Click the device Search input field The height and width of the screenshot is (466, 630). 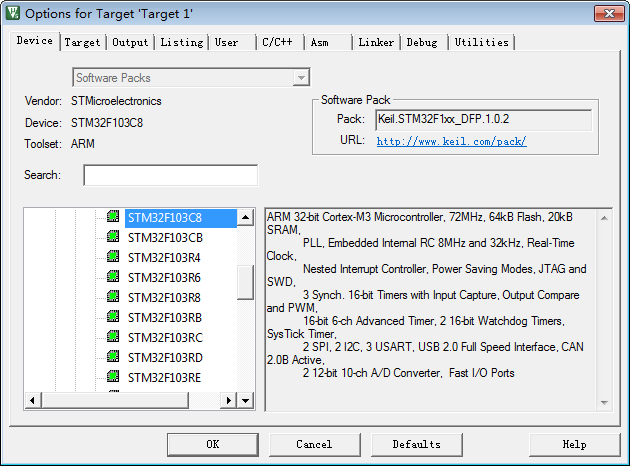[171, 175]
